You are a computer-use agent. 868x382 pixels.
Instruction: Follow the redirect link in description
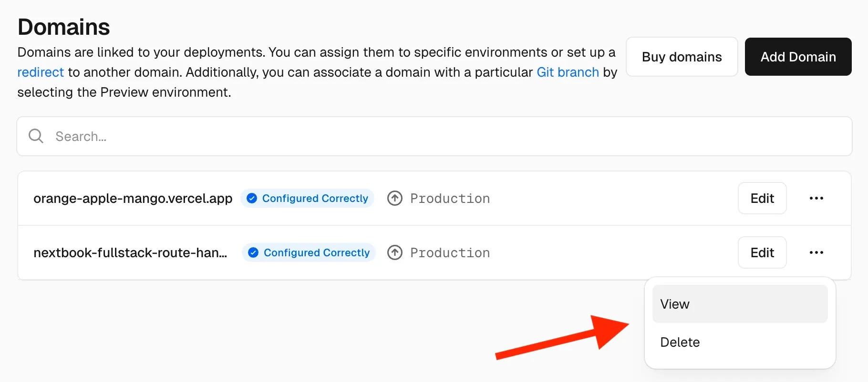[x=41, y=72]
